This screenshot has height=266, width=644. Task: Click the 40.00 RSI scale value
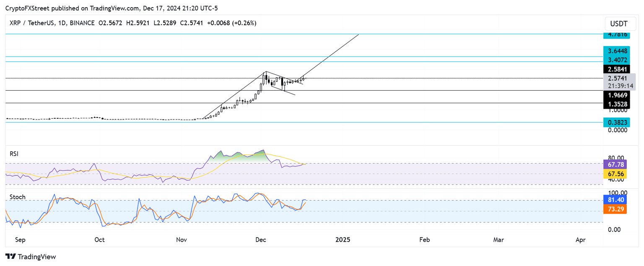tap(615, 180)
